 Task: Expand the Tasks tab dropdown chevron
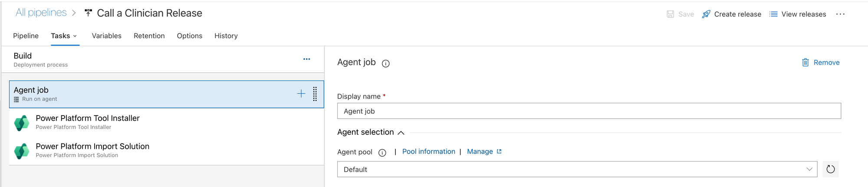75,36
